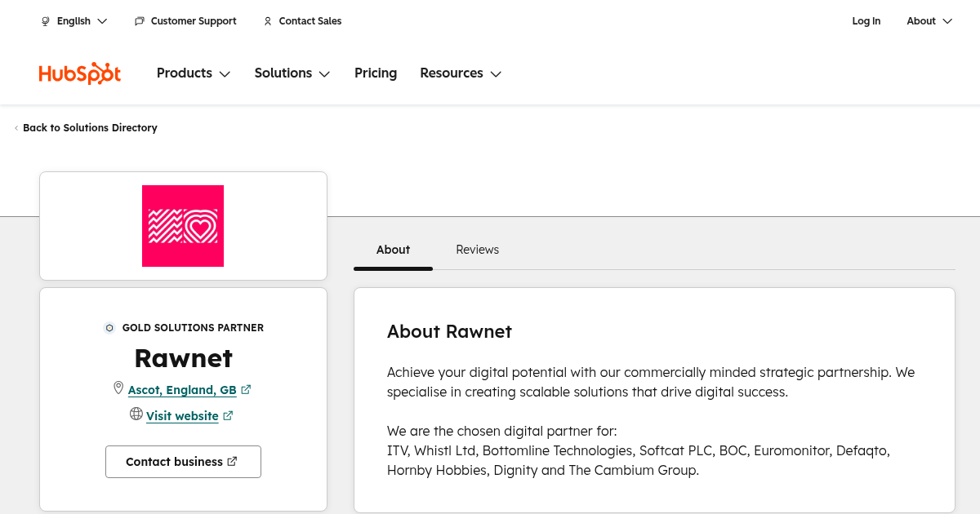Click the Rawnet pink logo image
Viewport: 980px width, 514px height.
point(183,226)
